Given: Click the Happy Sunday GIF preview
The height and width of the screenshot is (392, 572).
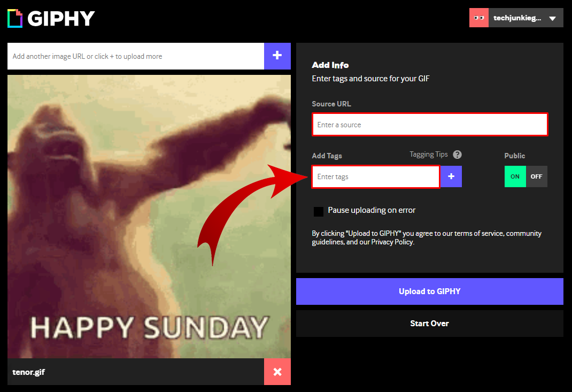Looking at the screenshot, I should click(x=149, y=217).
